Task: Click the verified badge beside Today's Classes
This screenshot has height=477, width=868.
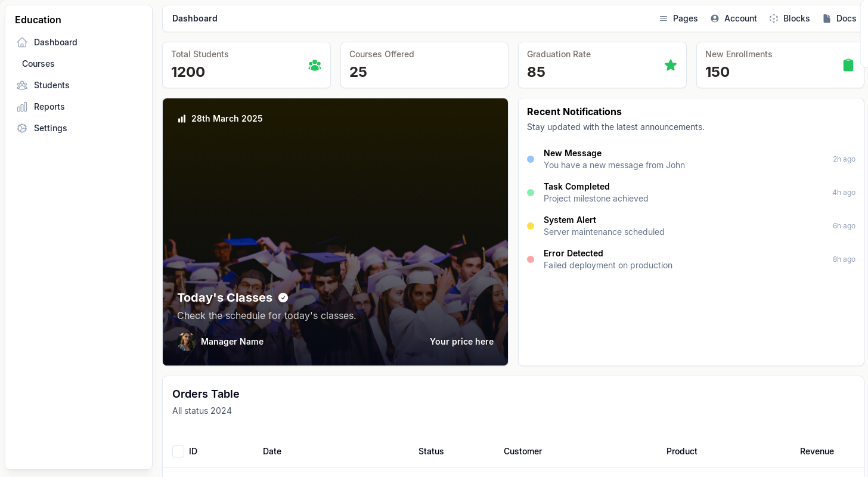Action: tap(283, 298)
